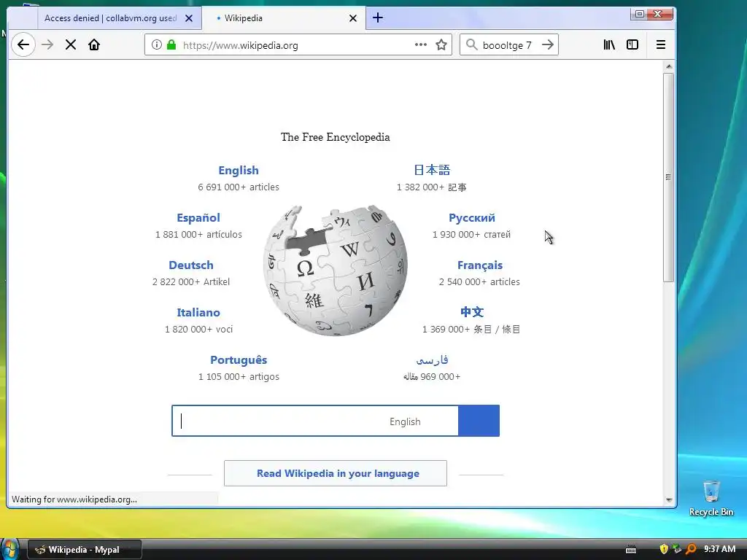Viewport: 747px width, 560px height.
Task: Open Recycle Bin on desktop
Action: coord(711,498)
